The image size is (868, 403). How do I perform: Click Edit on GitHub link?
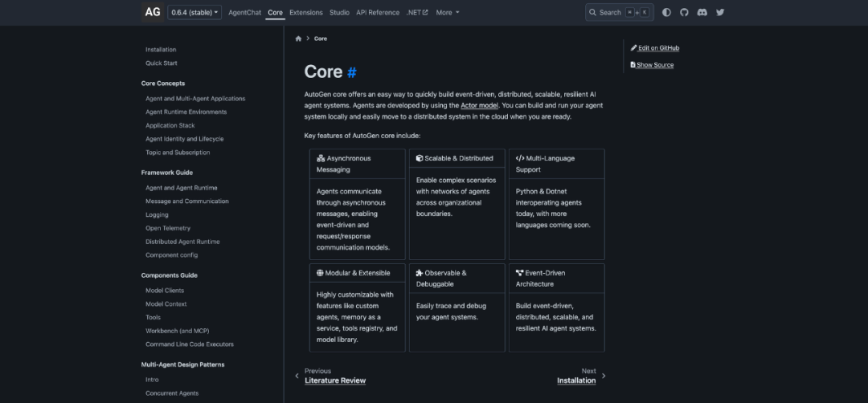pos(655,48)
